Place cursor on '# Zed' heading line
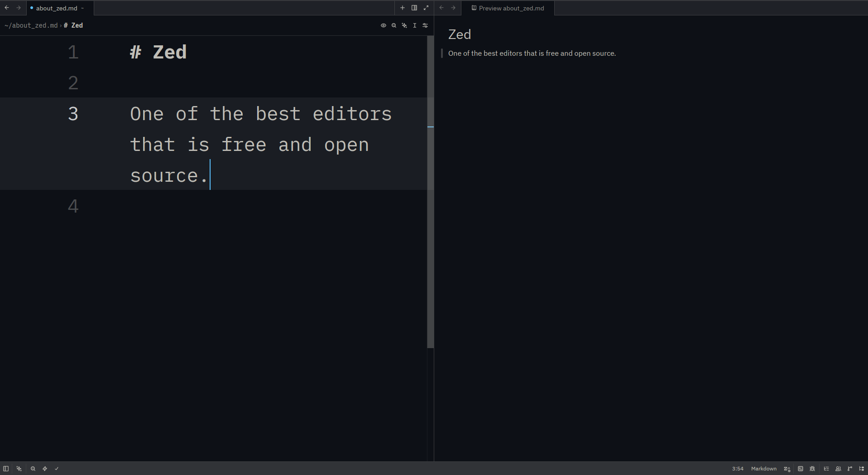868x475 pixels. click(x=158, y=52)
